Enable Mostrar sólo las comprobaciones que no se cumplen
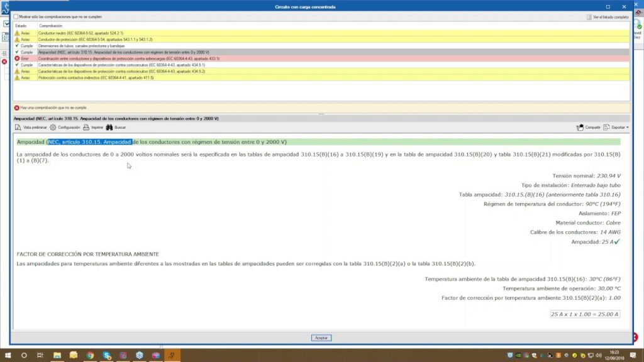This screenshot has width=644, height=362. [x=16, y=17]
